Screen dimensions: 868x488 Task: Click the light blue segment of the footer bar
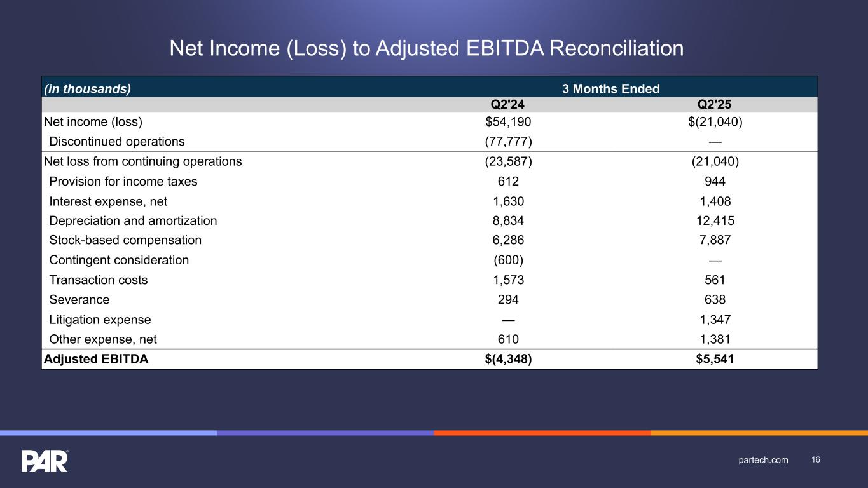point(108,433)
